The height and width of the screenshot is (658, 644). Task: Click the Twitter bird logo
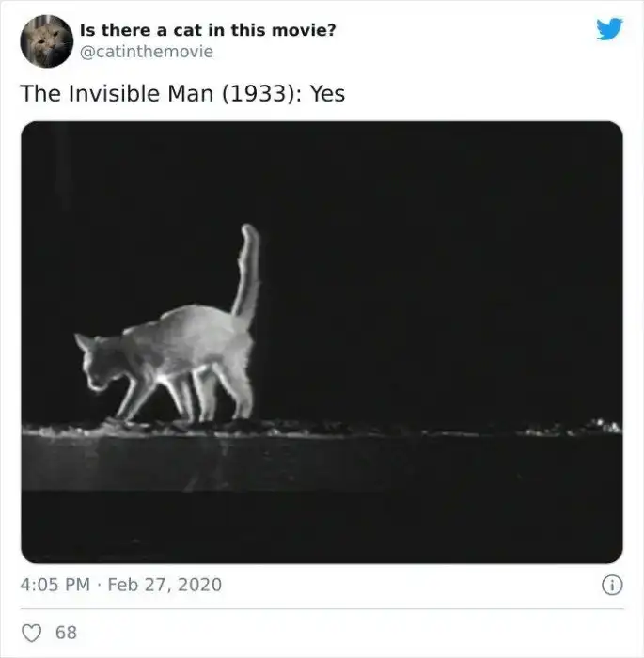pos(609,30)
